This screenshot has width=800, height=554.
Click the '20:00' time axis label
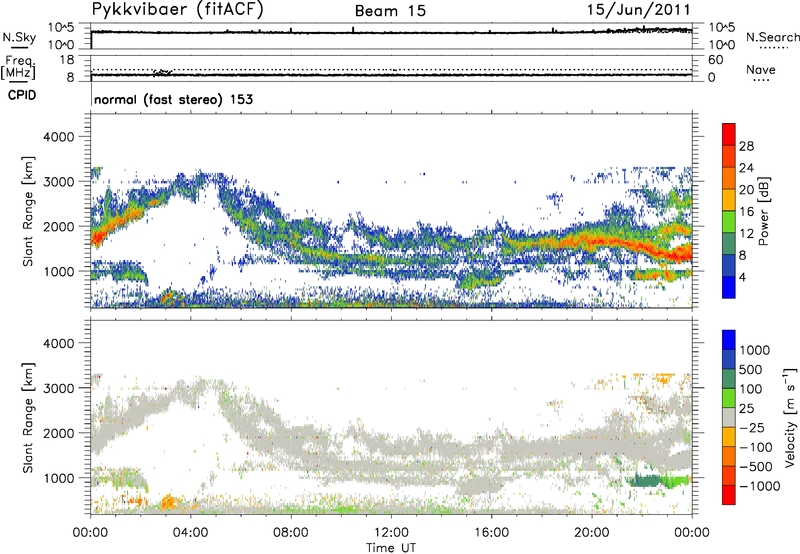coord(592,532)
